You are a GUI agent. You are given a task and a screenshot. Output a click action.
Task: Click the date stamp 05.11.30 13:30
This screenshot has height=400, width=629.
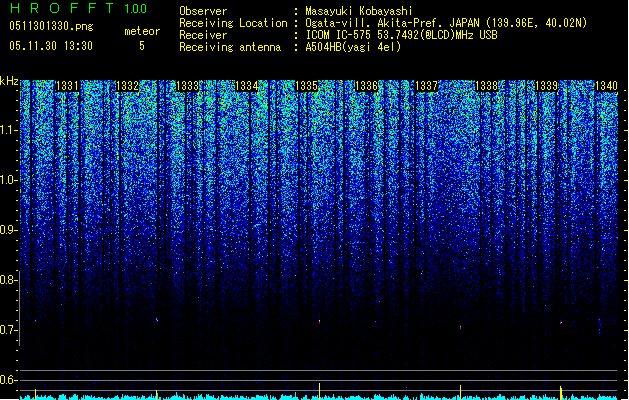tap(51, 46)
